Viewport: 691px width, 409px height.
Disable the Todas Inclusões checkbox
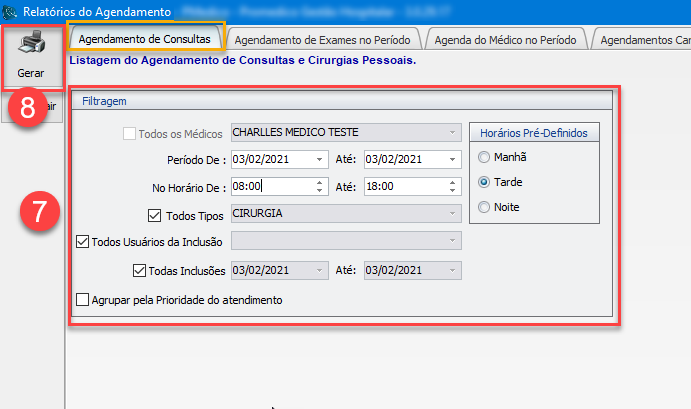pyautogui.click(x=139, y=268)
